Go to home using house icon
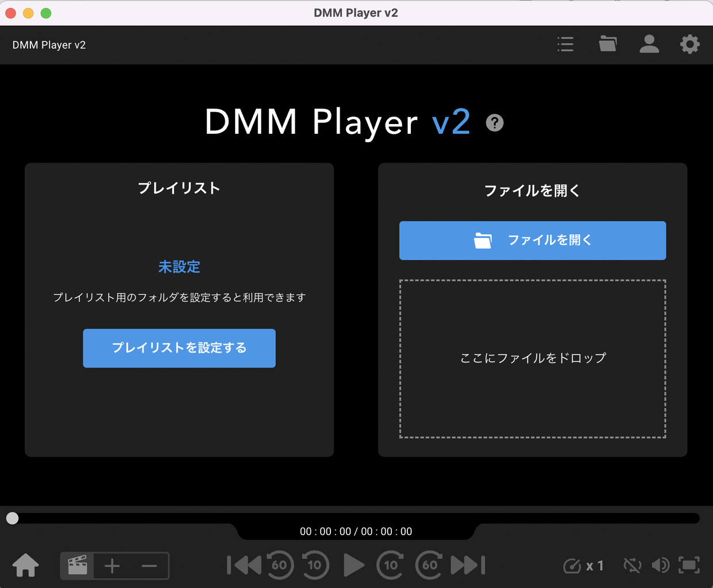The height and width of the screenshot is (588, 713). pos(26,566)
